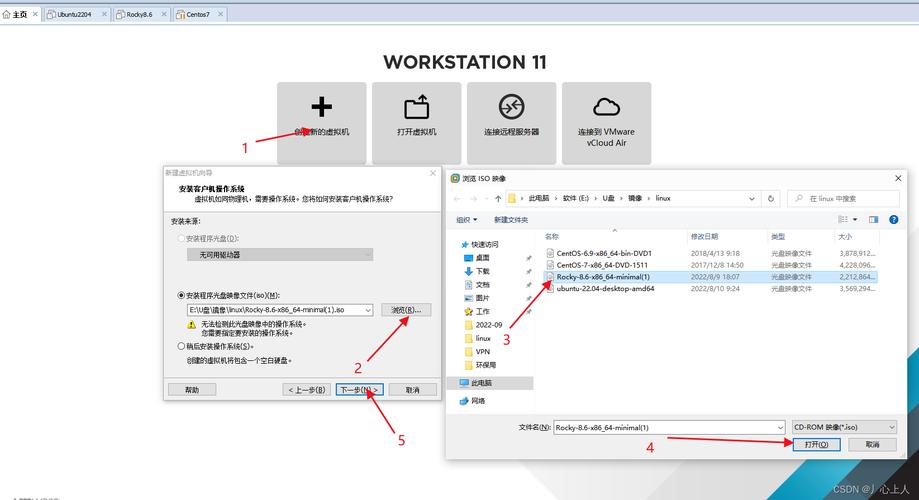Click the 网络 network icon in the sidebar
Image resolution: width=919 pixels, height=500 pixels.
pos(464,401)
